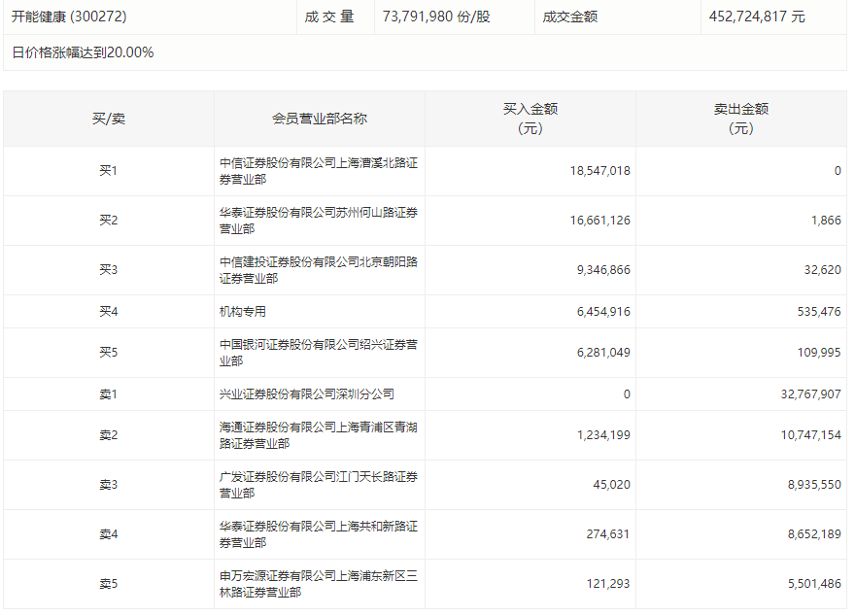855x616 pixels.
Task: Click sell amount 32,767,907
Action: point(811,394)
